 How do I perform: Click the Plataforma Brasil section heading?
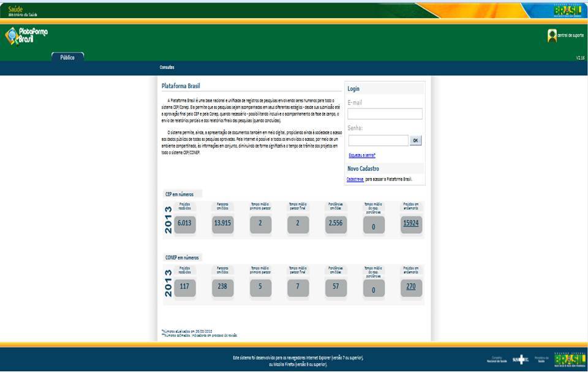pos(181,86)
